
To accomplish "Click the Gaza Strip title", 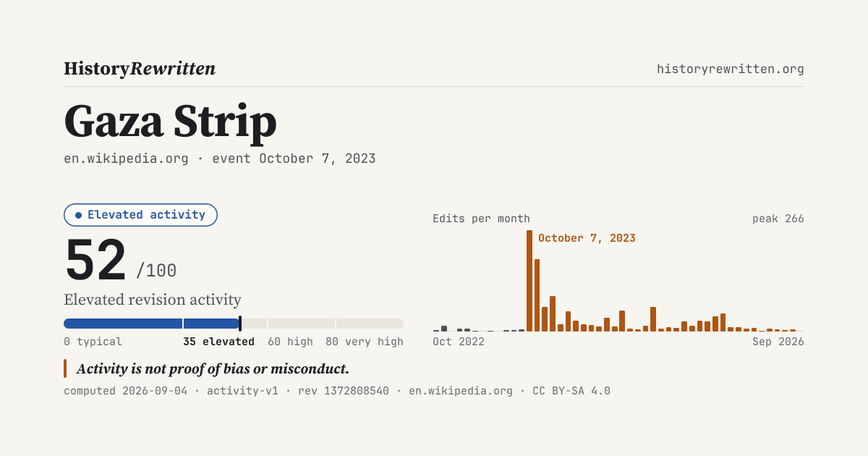I will click(170, 121).
